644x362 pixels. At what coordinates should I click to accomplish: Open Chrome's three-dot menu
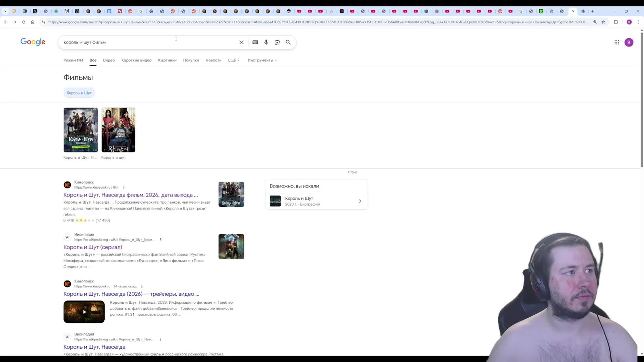pyautogui.click(x=638, y=22)
